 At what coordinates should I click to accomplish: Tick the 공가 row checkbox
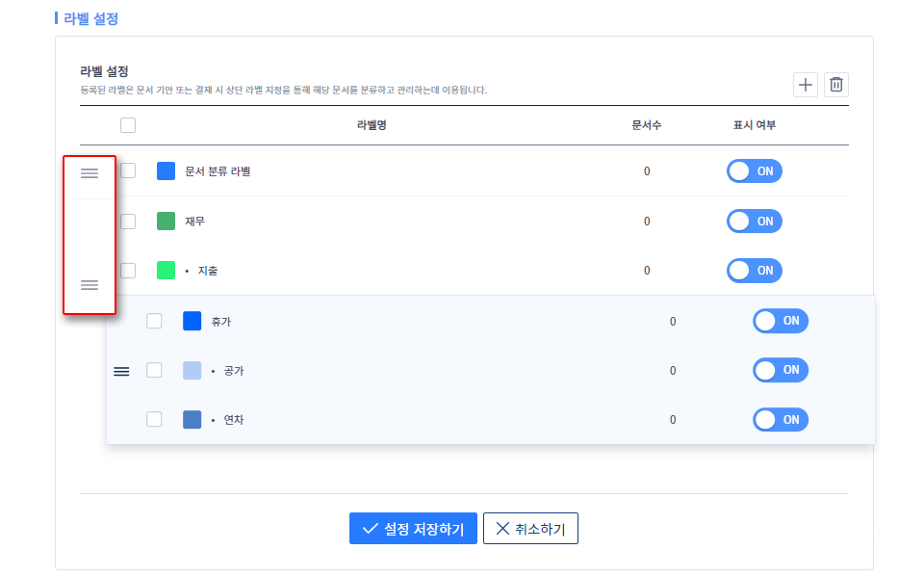[x=154, y=370]
